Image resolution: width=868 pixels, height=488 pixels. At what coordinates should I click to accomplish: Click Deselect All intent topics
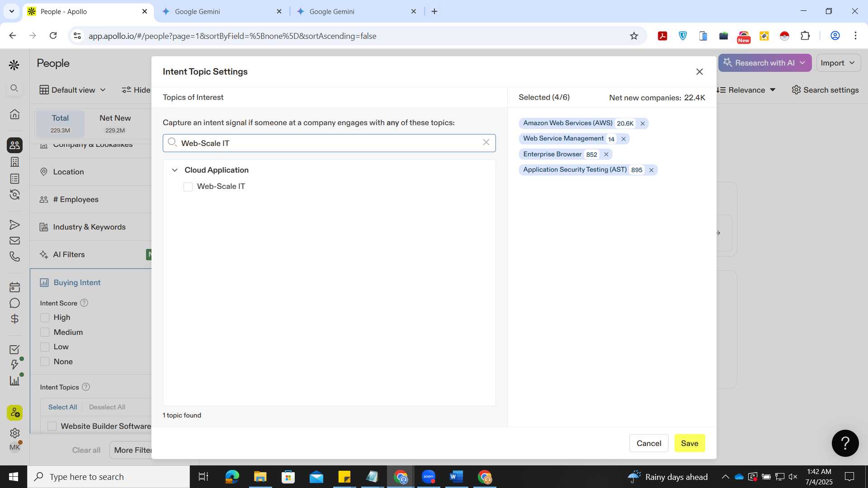pos(107,407)
